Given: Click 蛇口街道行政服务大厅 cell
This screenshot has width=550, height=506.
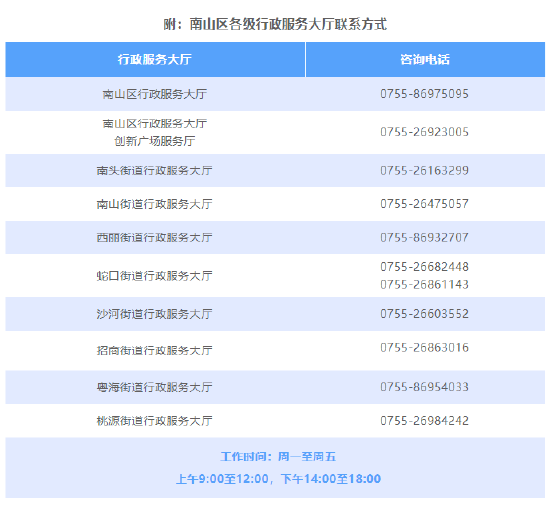Looking at the screenshot, I should pyautogui.click(x=155, y=276).
